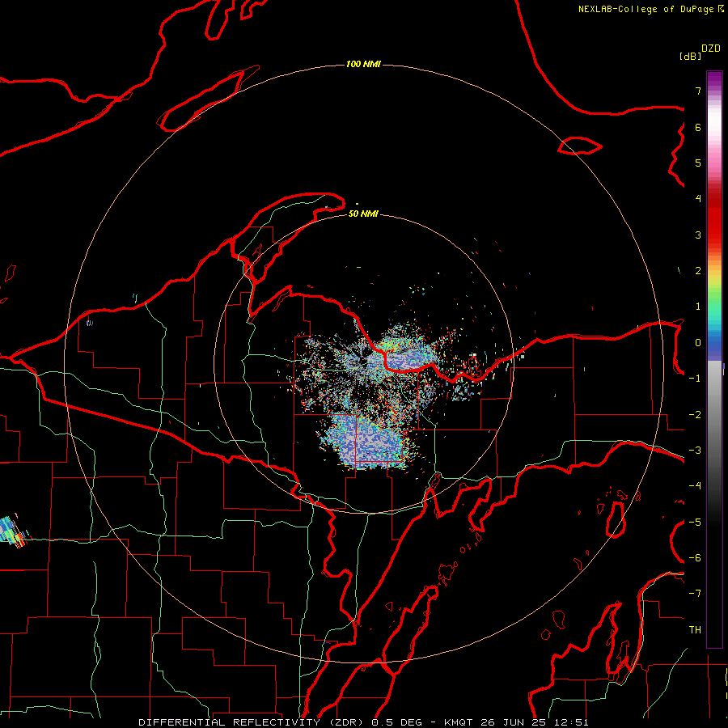
Task: Click the -5 value on the dB scale
Action: point(695,523)
